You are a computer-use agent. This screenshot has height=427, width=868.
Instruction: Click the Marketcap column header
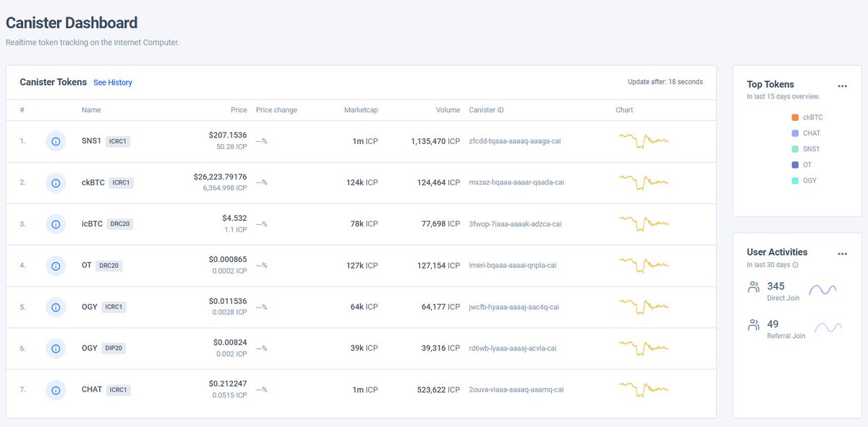(x=361, y=110)
